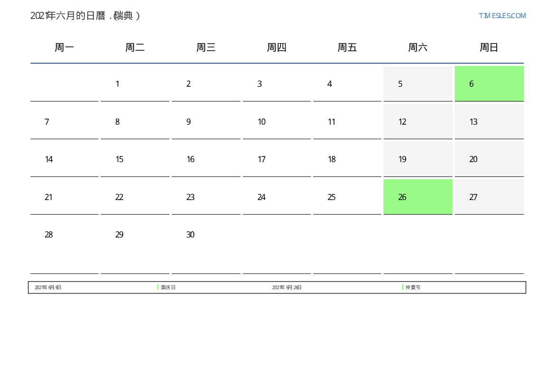The width and height of the screenshot is (554, 392).
Task: Click the 周三 column header
Action: point(206,47)
